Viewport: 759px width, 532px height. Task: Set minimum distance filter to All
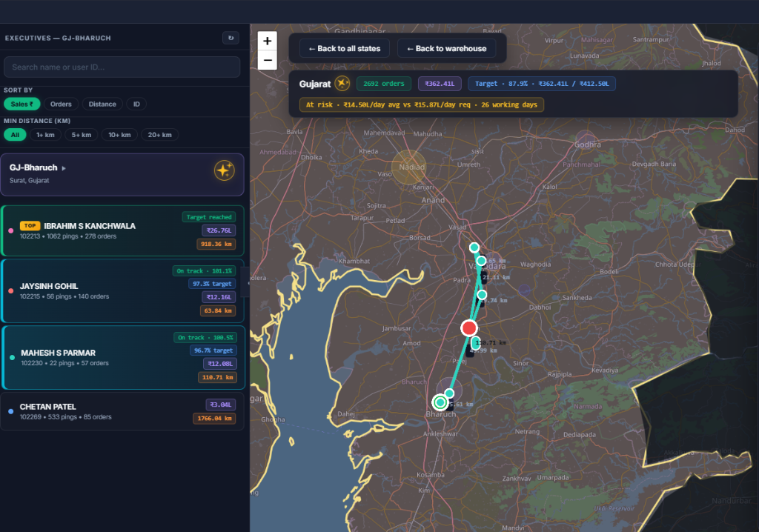click(15, 135)
